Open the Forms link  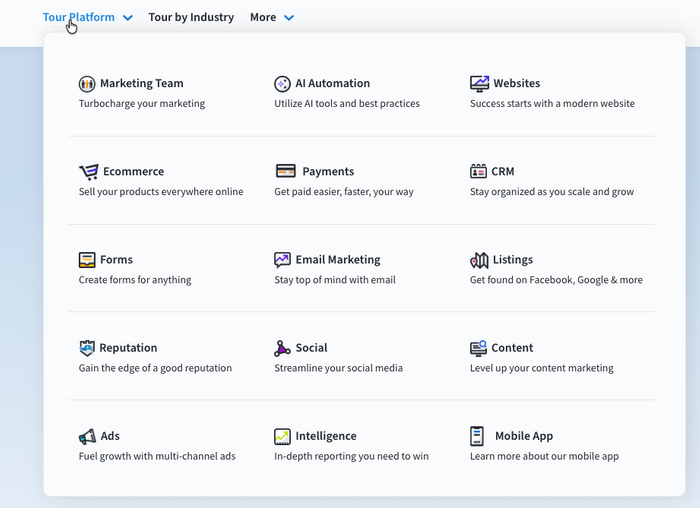117,260
